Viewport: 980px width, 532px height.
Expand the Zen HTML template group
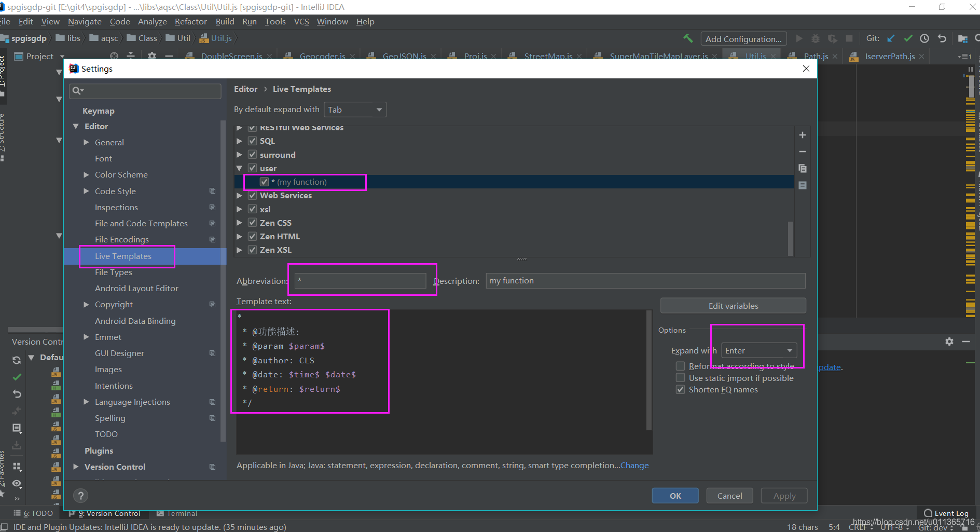pyautogui.click(x=239, y=236)
